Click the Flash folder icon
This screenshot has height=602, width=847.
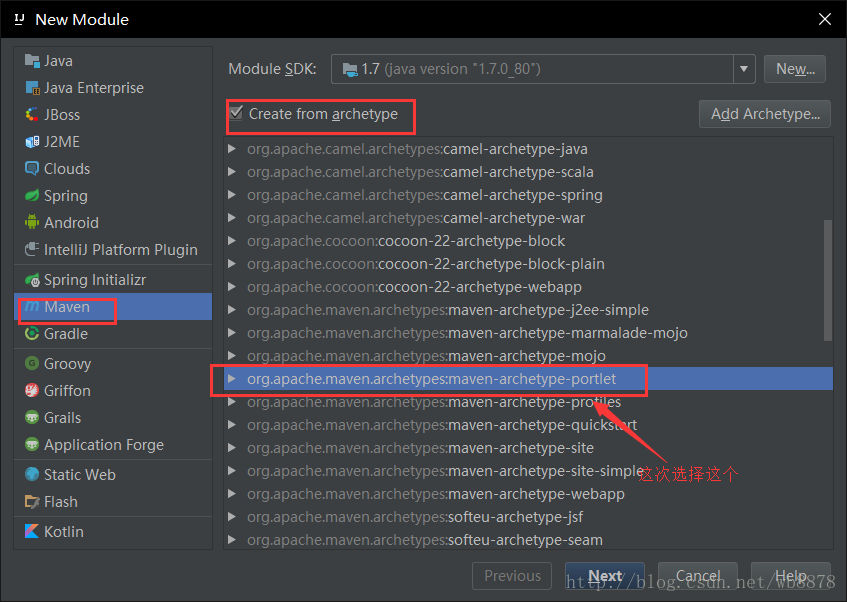click(32, 501)
